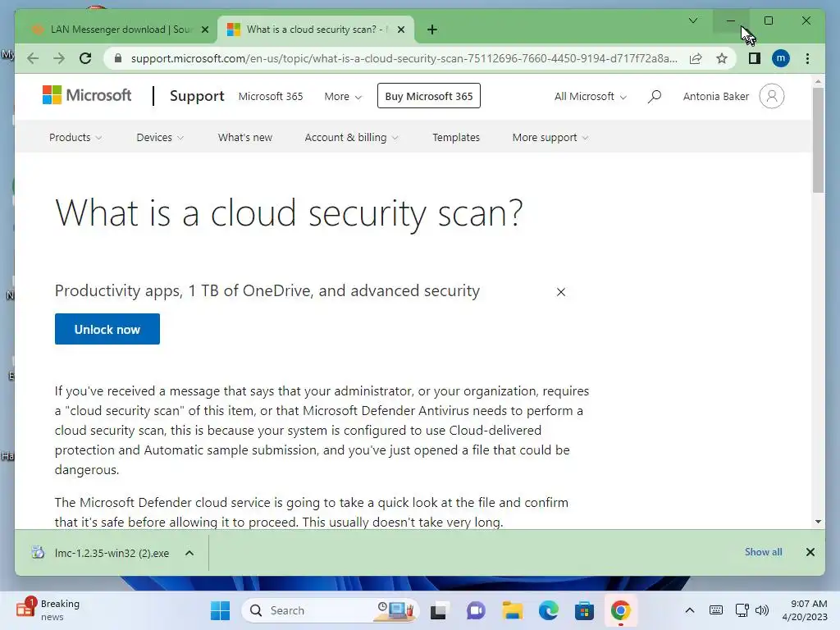Screen dimensions: 840x630
Task: Reload the current page
Action: click(x=85, y=58)
